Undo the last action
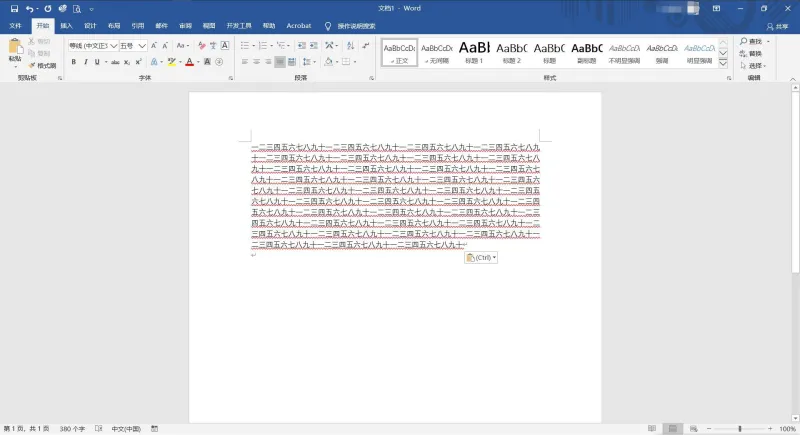The height and width of the screenshot is (435, 800). (30, 9)
